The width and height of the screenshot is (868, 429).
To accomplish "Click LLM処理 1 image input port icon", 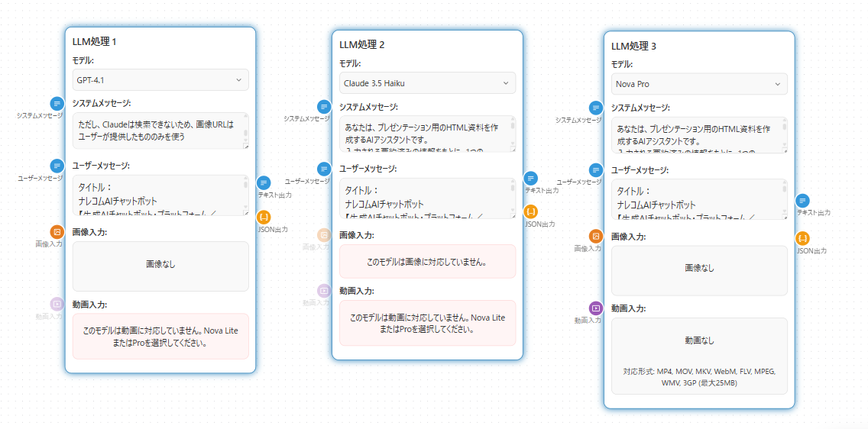I will click(x=57, y=231).
